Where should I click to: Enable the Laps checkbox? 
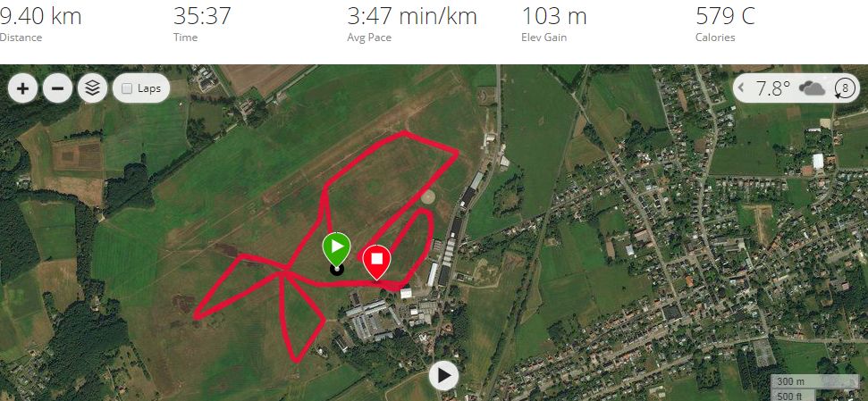coord(127,88)
